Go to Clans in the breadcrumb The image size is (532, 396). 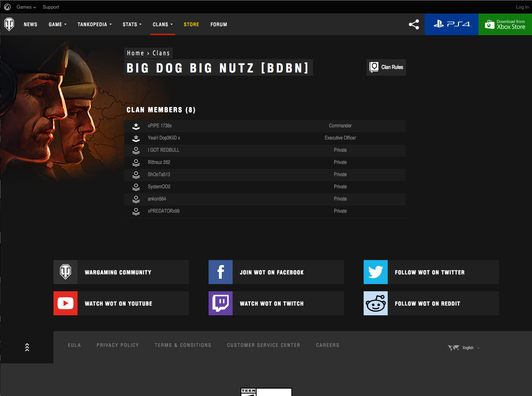tap(161, 53)
